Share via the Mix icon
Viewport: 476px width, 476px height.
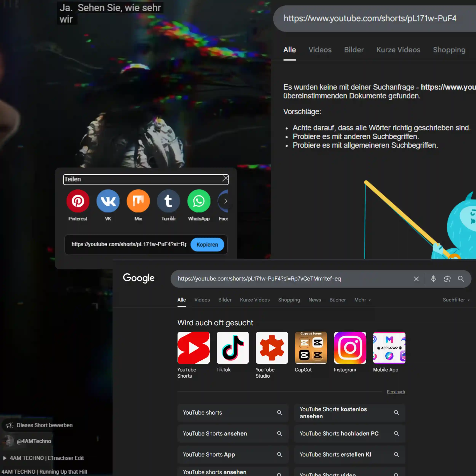(x=138, y=201)
